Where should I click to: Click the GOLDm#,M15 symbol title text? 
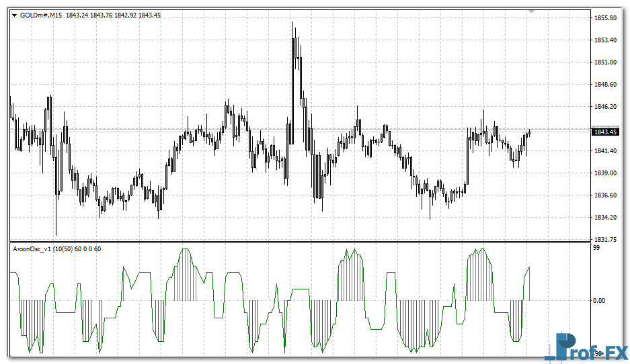(41, 15)
